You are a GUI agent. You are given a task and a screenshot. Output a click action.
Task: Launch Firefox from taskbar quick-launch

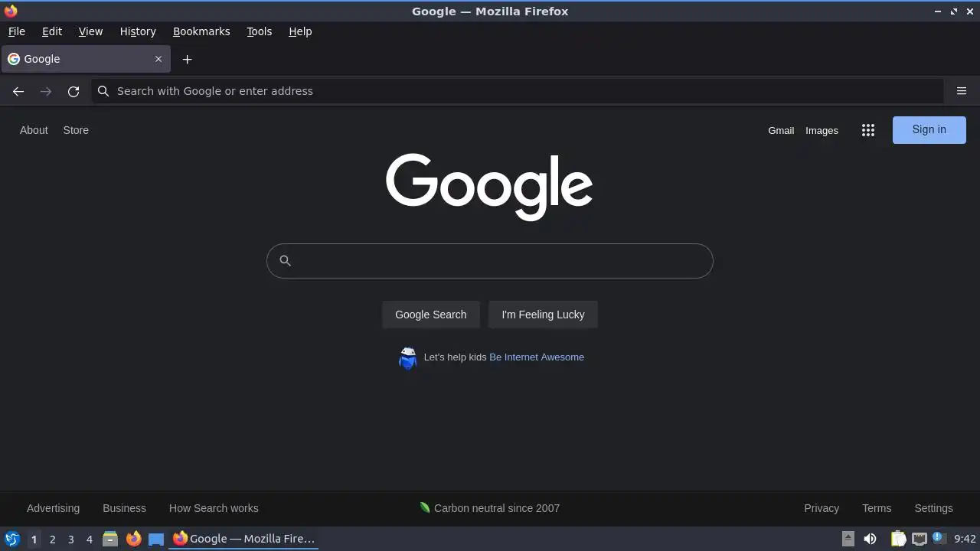[133, 539]
